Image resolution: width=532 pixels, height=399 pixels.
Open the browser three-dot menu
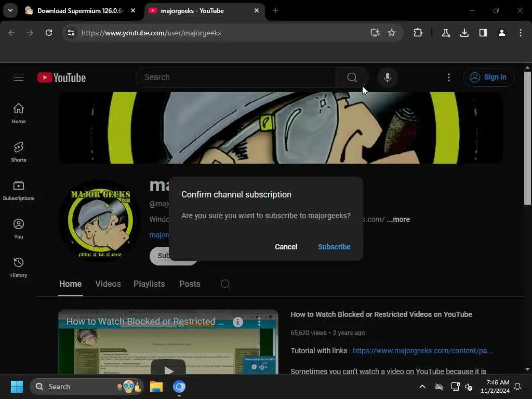(x=520, y=33)
